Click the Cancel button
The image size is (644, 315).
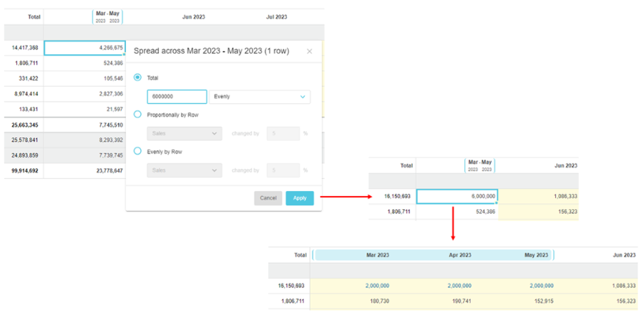268,198
